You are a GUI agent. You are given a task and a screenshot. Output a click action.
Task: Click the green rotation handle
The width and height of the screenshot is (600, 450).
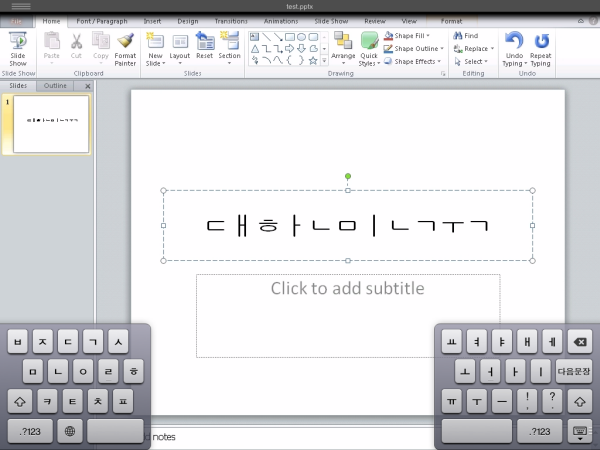[x=348, y=176]
